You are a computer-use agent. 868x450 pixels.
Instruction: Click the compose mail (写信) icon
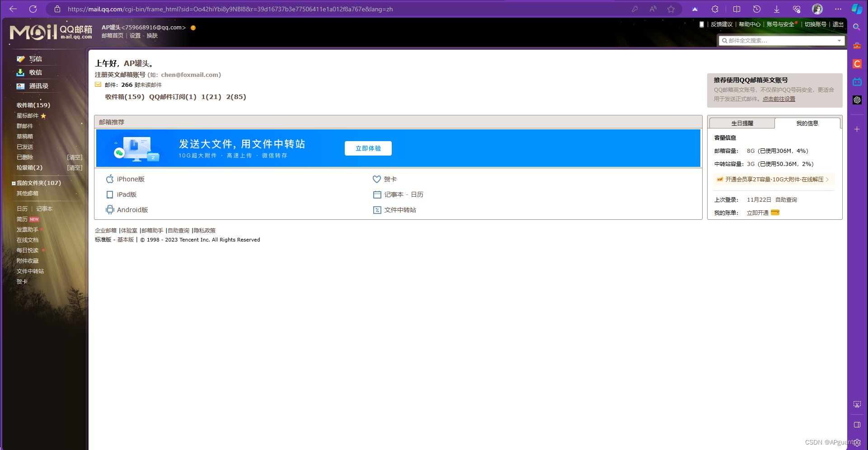pyautogui.click(x=20, y=59)
